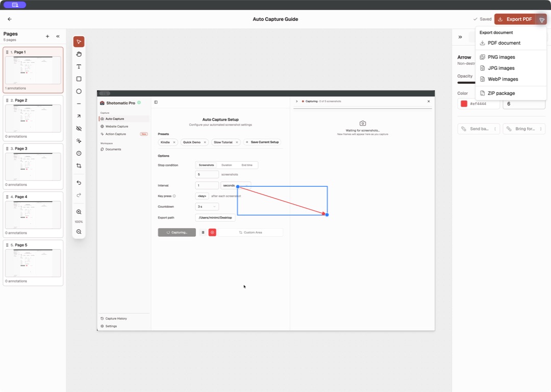Select the pointer selection tool
Image resolution: width=551 pixels, height=392 pixels.
[x=79, y=42]
